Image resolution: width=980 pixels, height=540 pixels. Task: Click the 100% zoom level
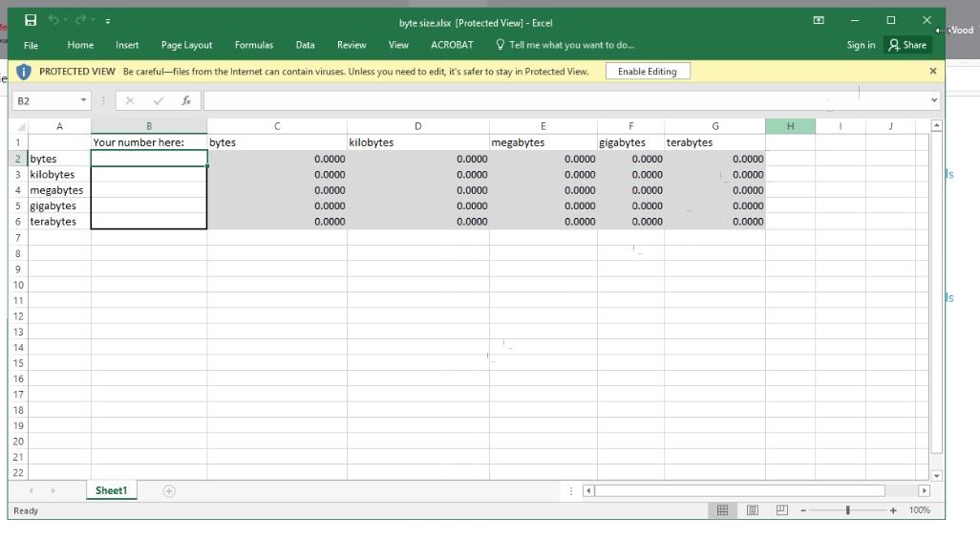(920, 510)
